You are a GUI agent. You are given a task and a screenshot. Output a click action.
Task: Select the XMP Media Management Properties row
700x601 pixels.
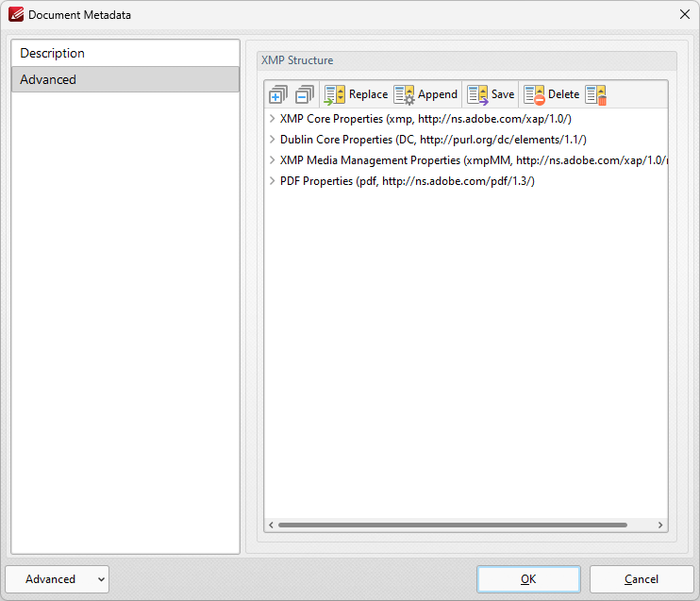pos(466,159)
